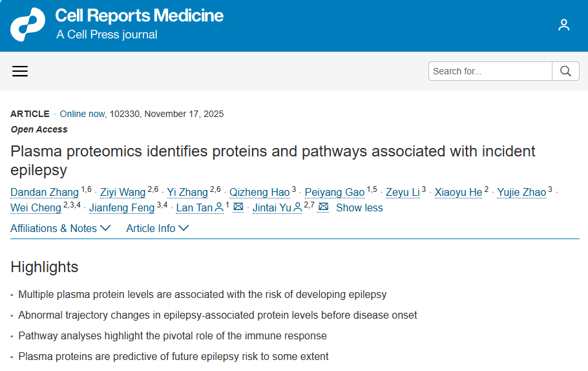Screen dimensions: 588x371
Task: Click the person icon beside Jintai Yu
Action: 297,207
